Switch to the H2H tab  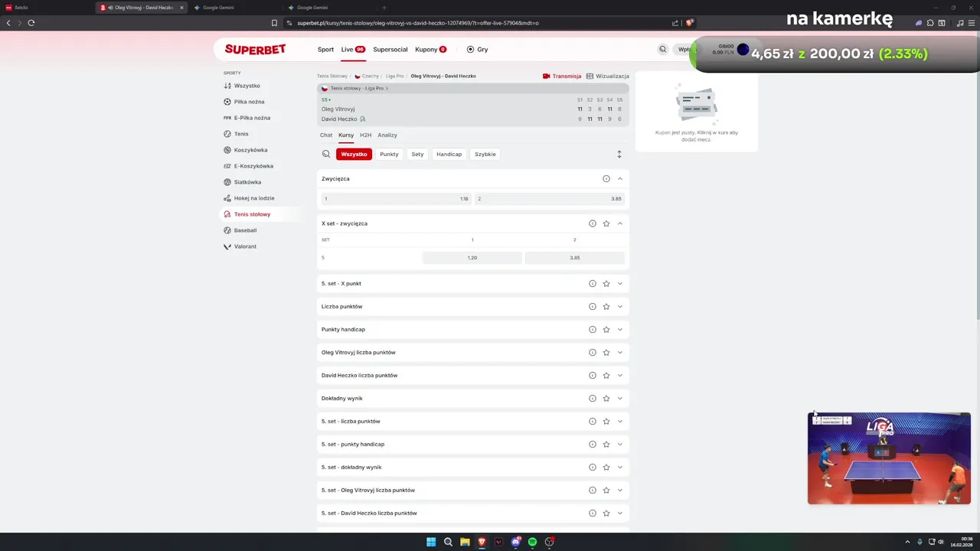click(x=366, y=135)
